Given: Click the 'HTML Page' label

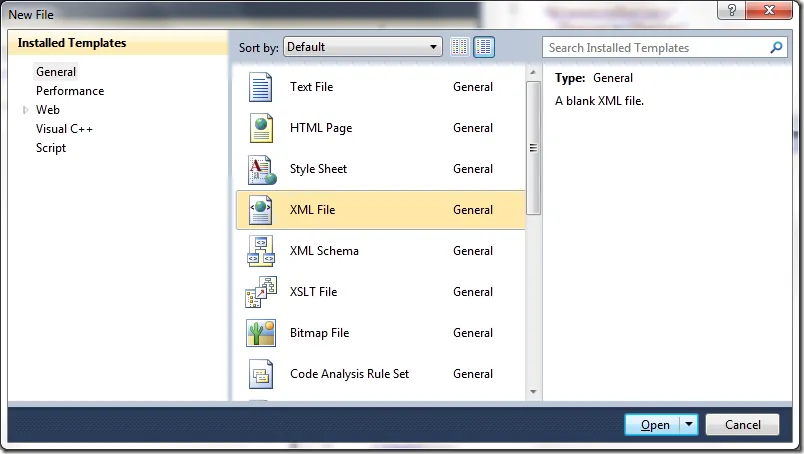Looking at the screenshot, I should (321, 128).
